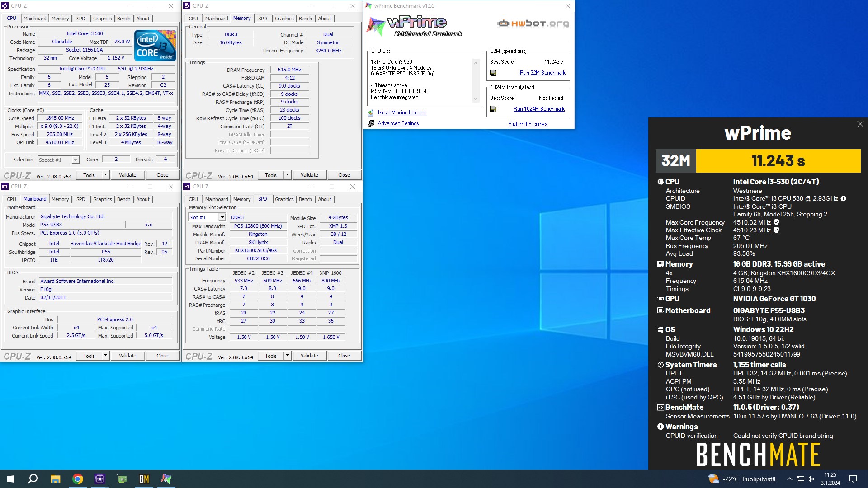This screenshot has width=868, height=488.
Task: Open Tools dropdown arrow in CPU tab window
Action: tap(105, 175)
